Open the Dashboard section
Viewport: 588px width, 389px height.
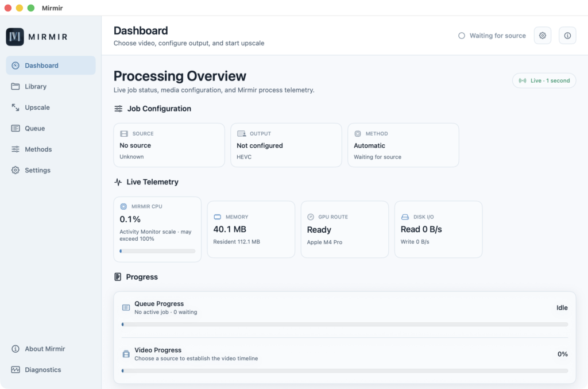[51, 66]
